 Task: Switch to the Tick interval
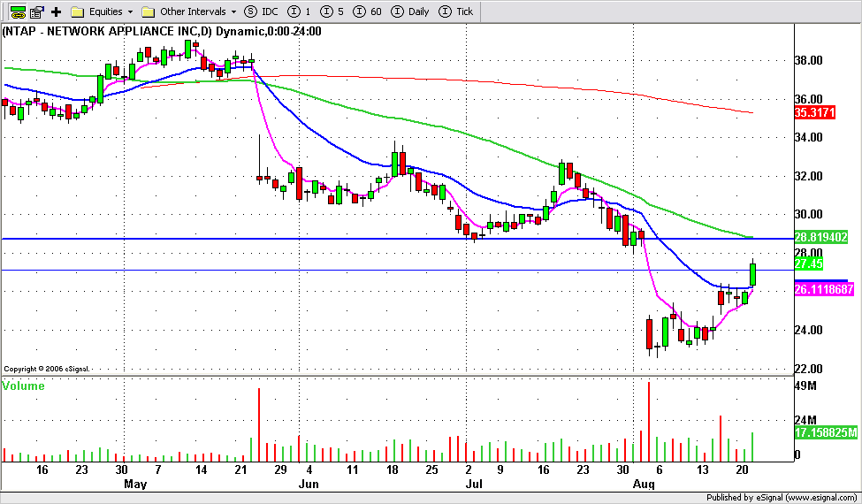(x=456, y=11)
